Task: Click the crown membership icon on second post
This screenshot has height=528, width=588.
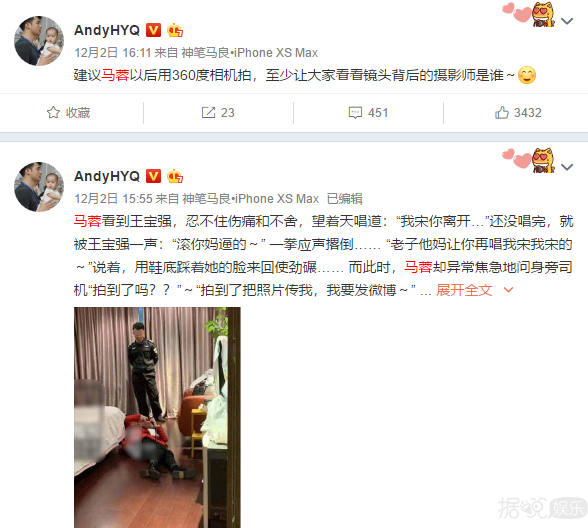Action: pyautogui.click(x=175, y=176)
